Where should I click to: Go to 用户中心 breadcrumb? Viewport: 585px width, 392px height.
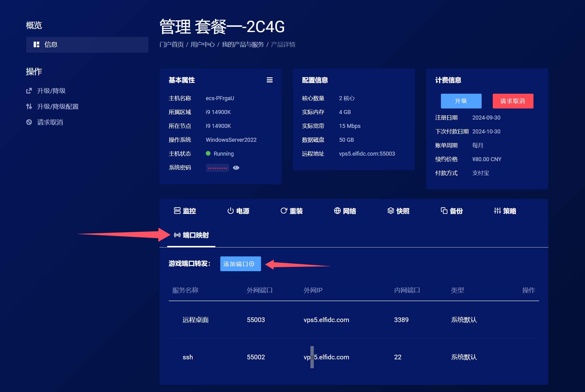coord(203,44)
